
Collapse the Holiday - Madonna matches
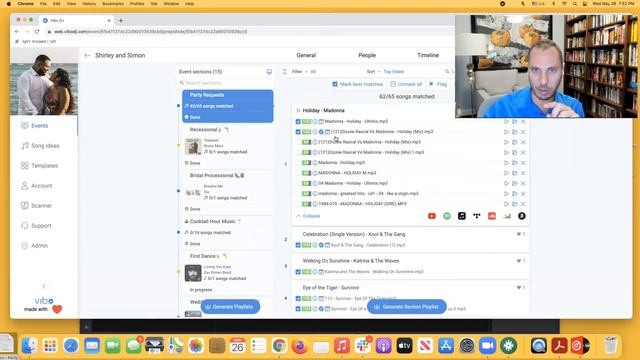click(308, 216)
